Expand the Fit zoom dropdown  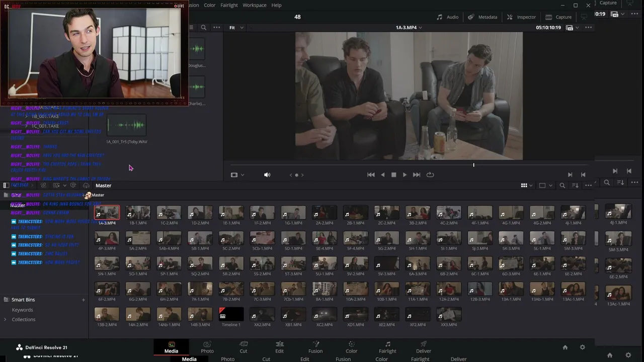click(236, 28)
